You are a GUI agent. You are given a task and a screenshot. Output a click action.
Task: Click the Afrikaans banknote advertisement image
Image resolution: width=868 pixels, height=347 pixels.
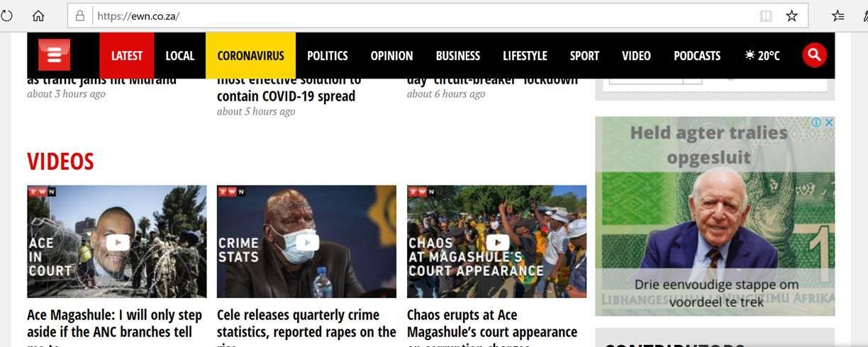(x=715, y=216)
